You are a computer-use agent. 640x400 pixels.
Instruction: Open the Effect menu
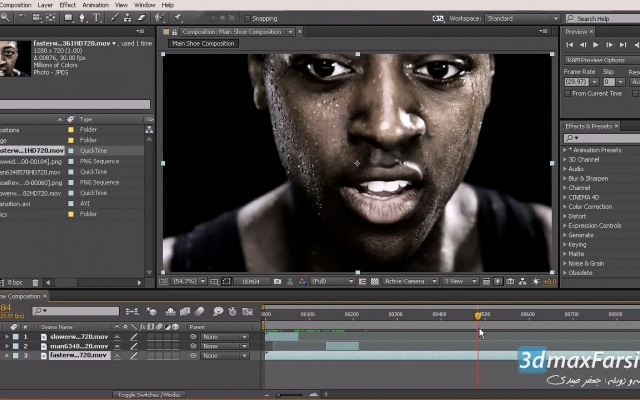68,5
